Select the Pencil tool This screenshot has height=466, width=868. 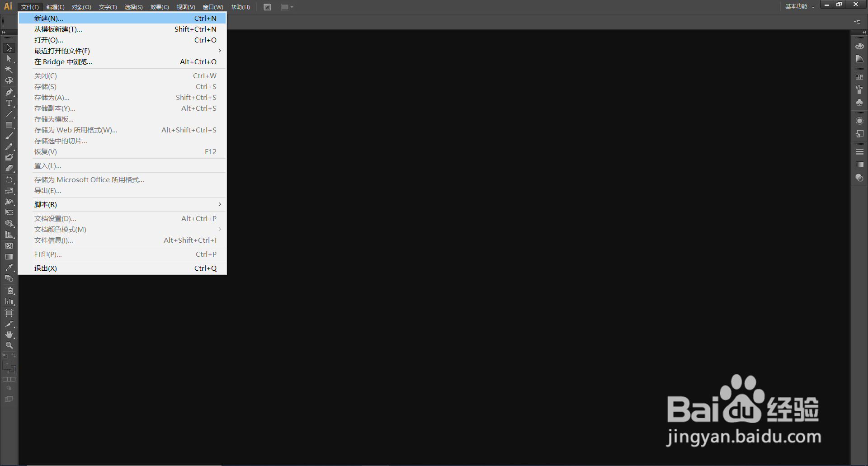coord(9,146)
